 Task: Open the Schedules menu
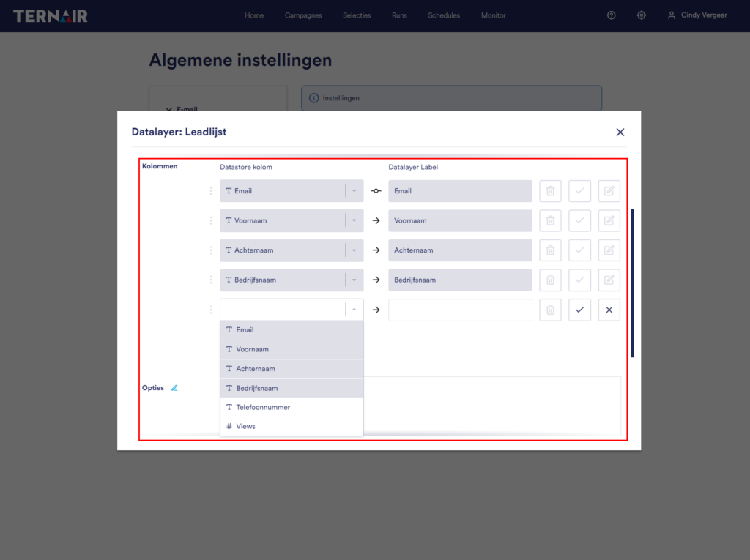444,15
